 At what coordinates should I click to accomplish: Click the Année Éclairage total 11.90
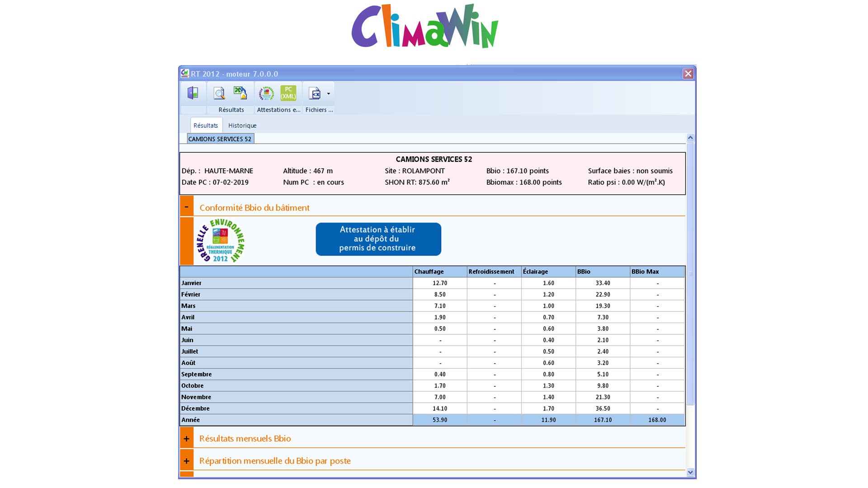(x=548, y=420)
